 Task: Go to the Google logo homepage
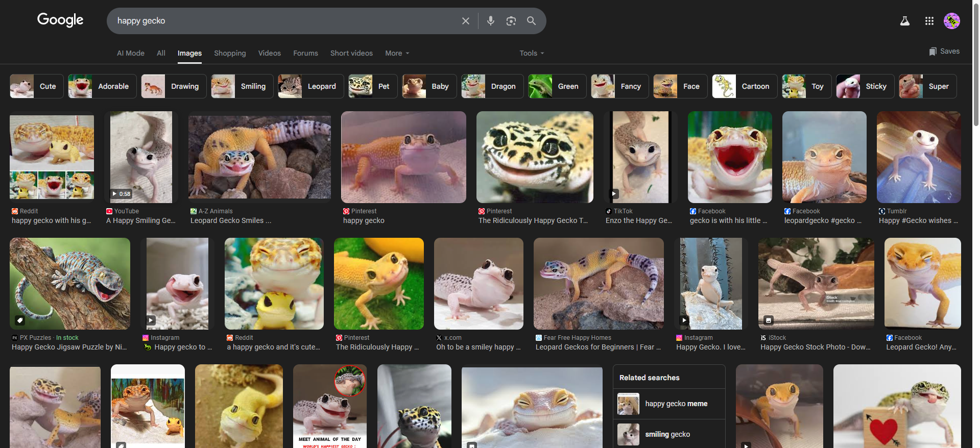coord(60,20)
